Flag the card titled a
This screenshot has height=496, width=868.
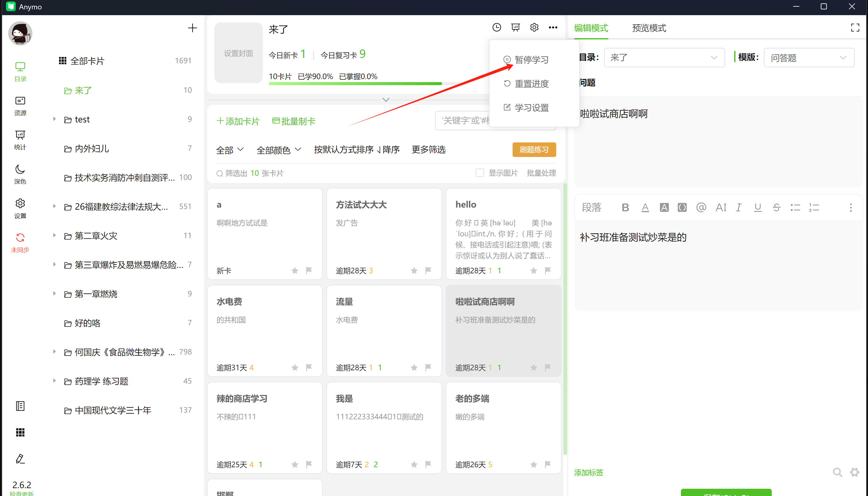(309, 271)
